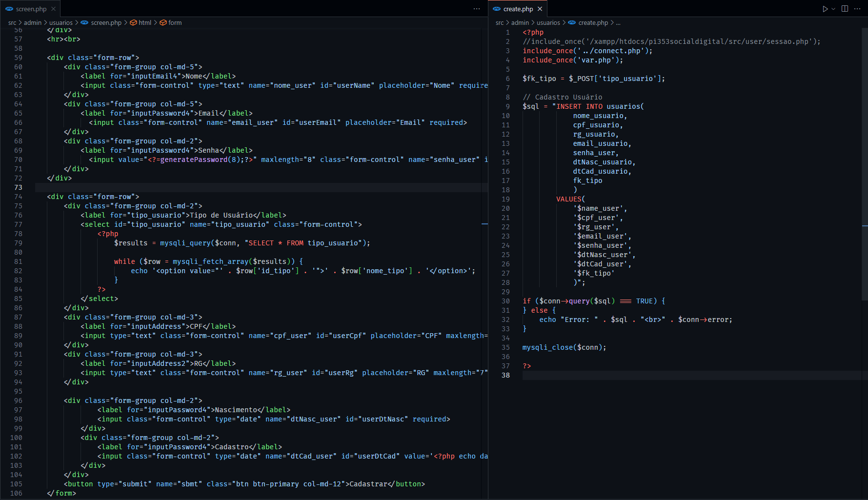
Task: Click the PHP icon in the screen.php tab
Action: [9, 9]
